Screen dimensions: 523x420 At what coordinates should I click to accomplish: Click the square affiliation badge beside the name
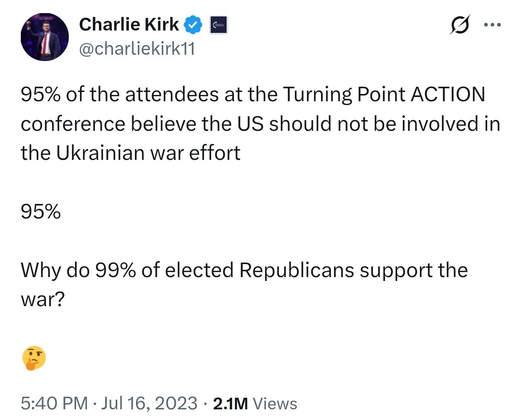218,25
